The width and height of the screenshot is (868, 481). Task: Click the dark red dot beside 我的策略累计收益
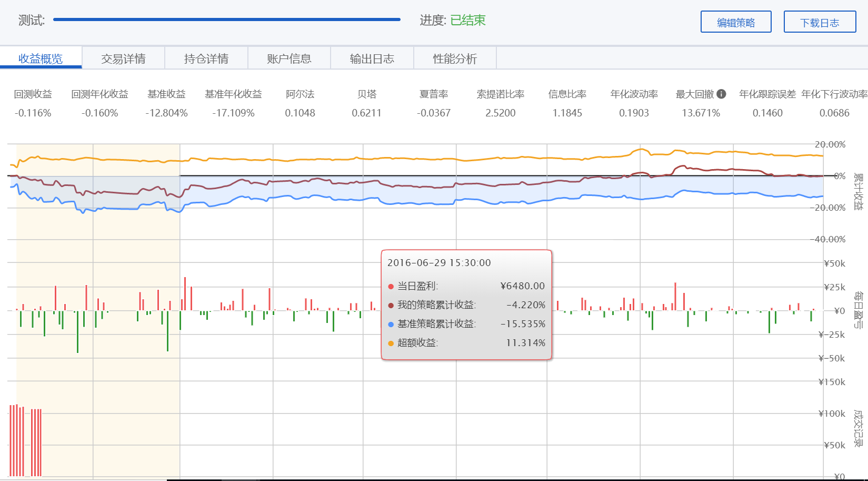[391, 306]
